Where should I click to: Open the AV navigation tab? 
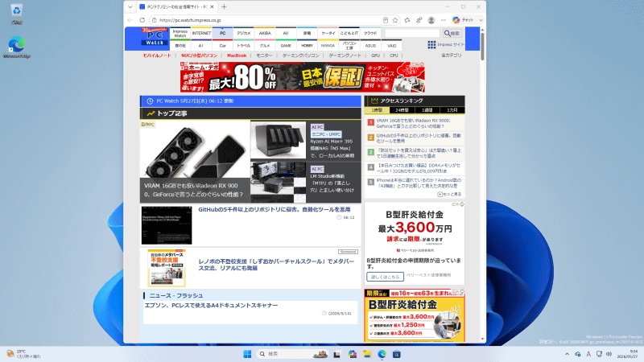point(286,34)
